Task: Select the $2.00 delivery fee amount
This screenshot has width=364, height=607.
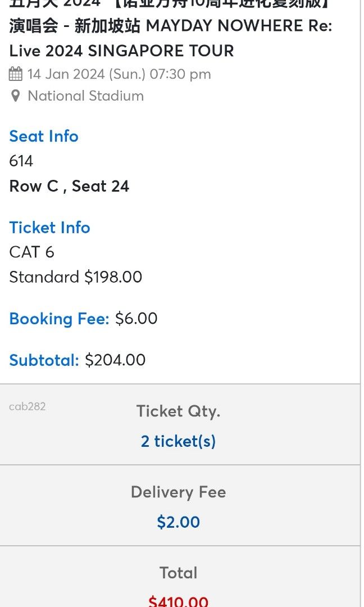Action: 178,522
